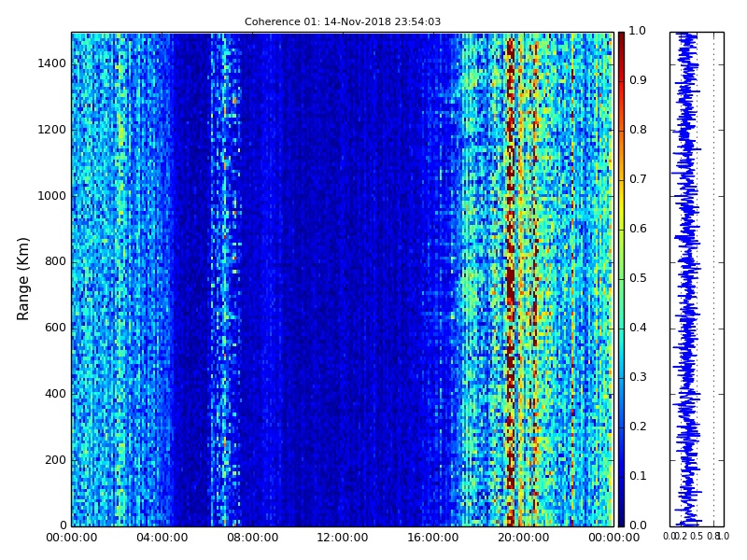Click the 1400 range tick label
The image size is (747, 560).
52,63
